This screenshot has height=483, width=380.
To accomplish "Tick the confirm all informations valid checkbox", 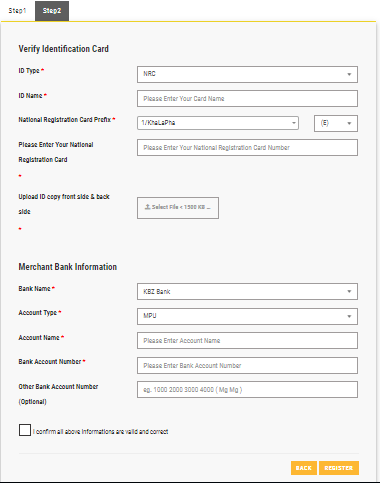I will (25, 430).
